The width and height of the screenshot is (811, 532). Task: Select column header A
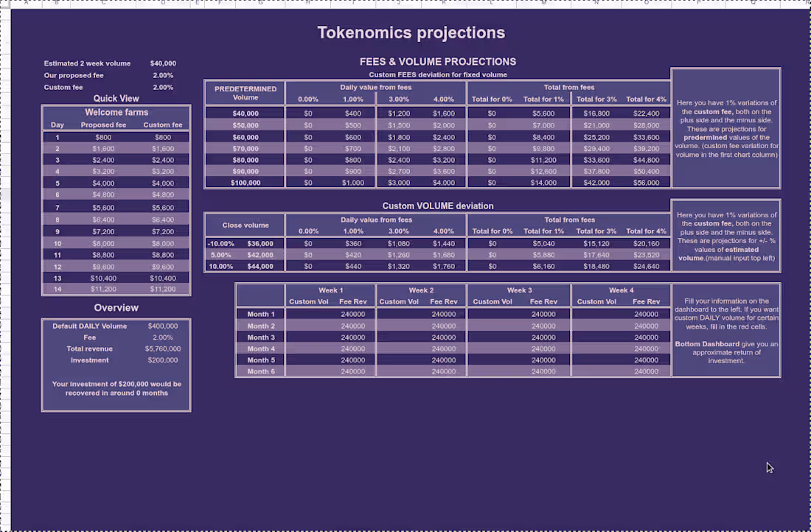coord(26,4)
